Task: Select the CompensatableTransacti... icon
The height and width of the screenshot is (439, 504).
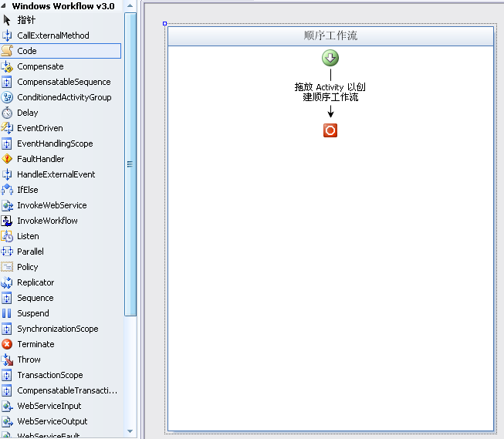Action: click(x=7, y=390)
